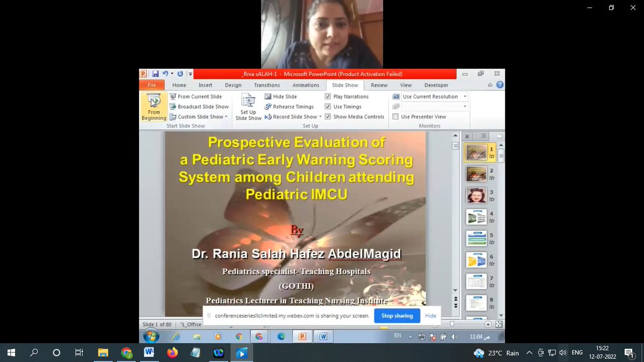Click ENG language indicator
The image size is (644, 362).
pyautogui.click(x=577, y=353)
